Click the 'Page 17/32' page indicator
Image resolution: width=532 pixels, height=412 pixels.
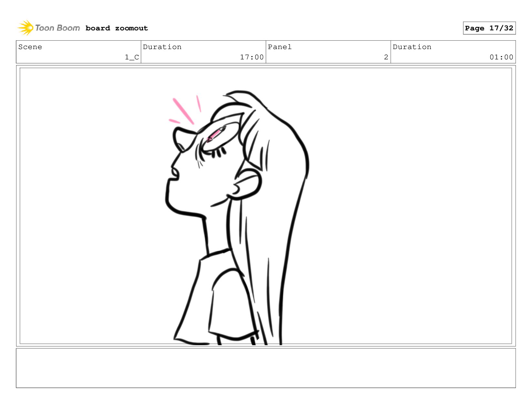point(489,28)
